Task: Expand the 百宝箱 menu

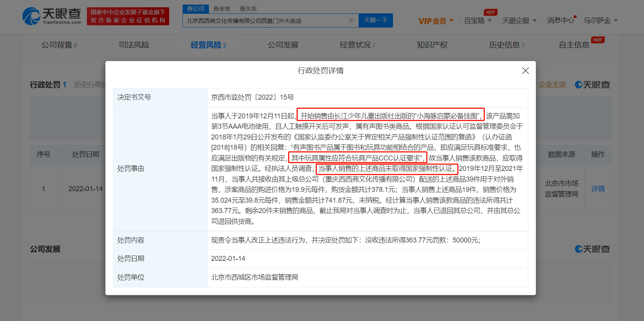Action: (478, 21)
